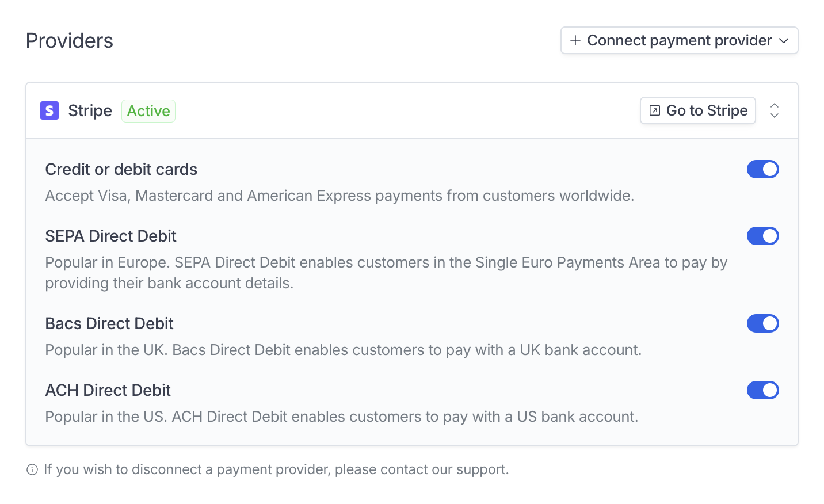This screenshot has width=824, height=504.
Task: Click the contact support notice text
Action: pyautogui.click(x=276, y=469)
